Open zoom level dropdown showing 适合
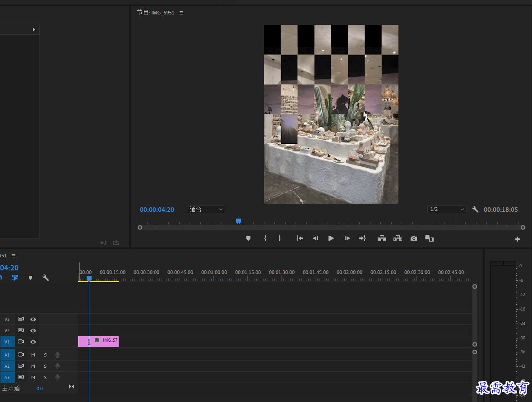This screenshot has height=402, width=532. pyautogui.click(x=206, y=209)
